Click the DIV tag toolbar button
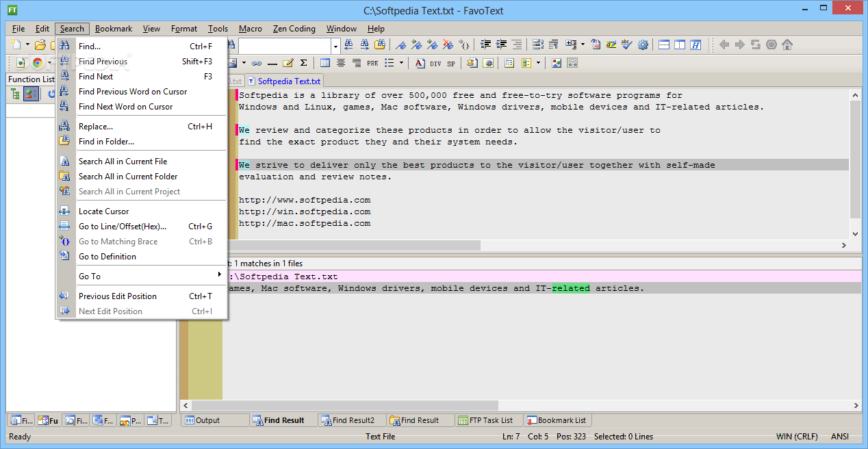This screenshot has height=449, width=868. click(435, 63)
